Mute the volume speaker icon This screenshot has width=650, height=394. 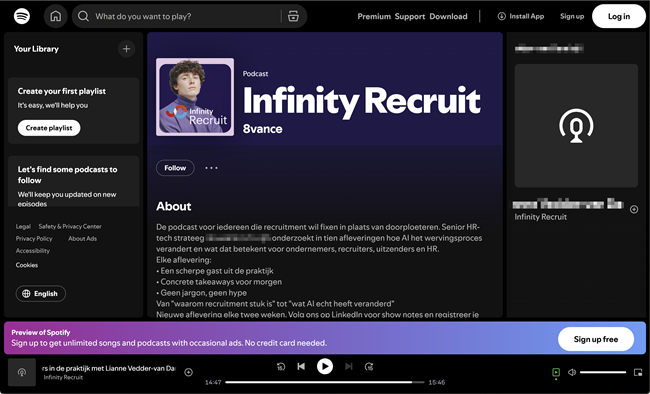(x=572, y=372)
